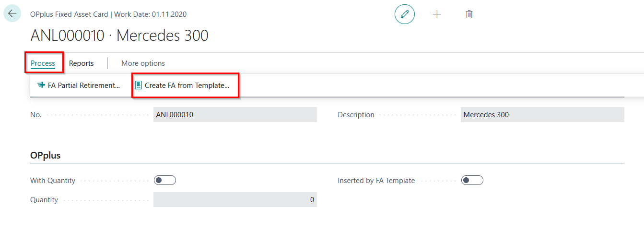Click the page title ANL000010 · Mercedes 300
The image size is (644, 233).
tap(119, 36)
